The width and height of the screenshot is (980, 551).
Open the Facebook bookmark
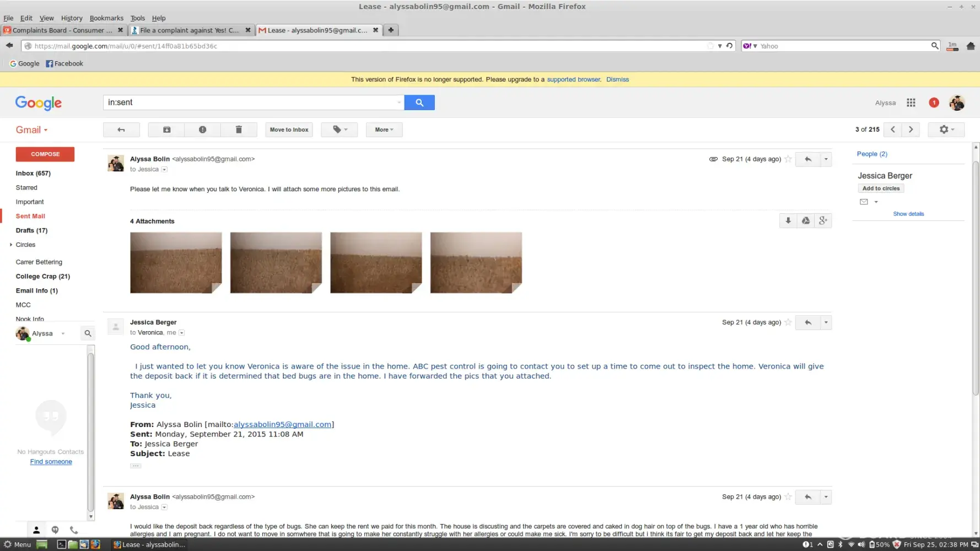point(64,64)
